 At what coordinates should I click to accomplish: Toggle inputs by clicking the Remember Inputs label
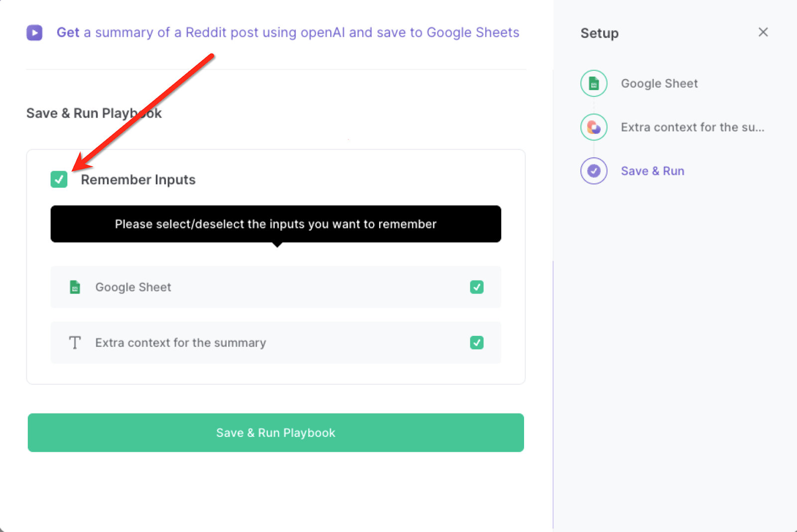pyautogui.click(x=138, y=180)
